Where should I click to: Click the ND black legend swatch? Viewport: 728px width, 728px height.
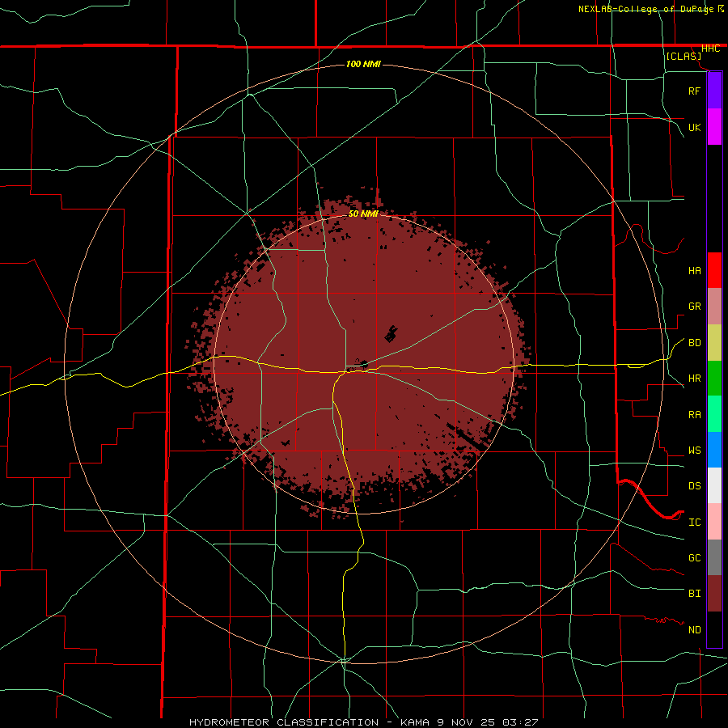pyautogui.click(x=714, y=629)
